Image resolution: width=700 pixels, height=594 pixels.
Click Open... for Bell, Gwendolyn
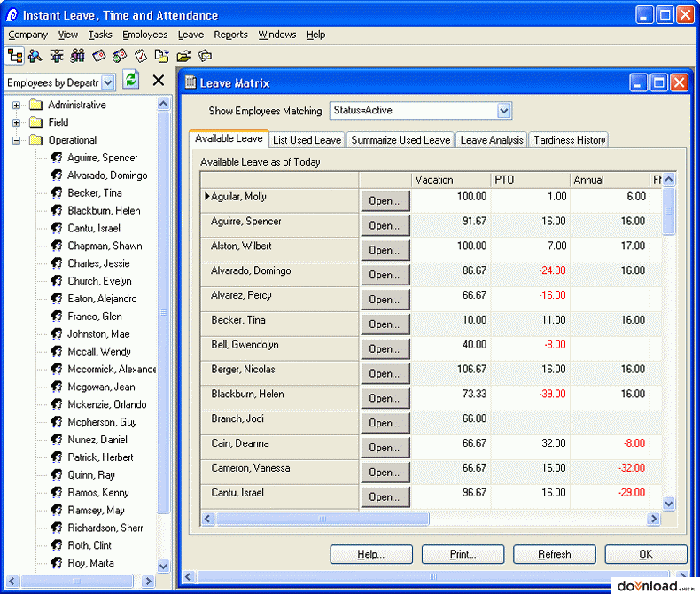click(x=385, y=349)
